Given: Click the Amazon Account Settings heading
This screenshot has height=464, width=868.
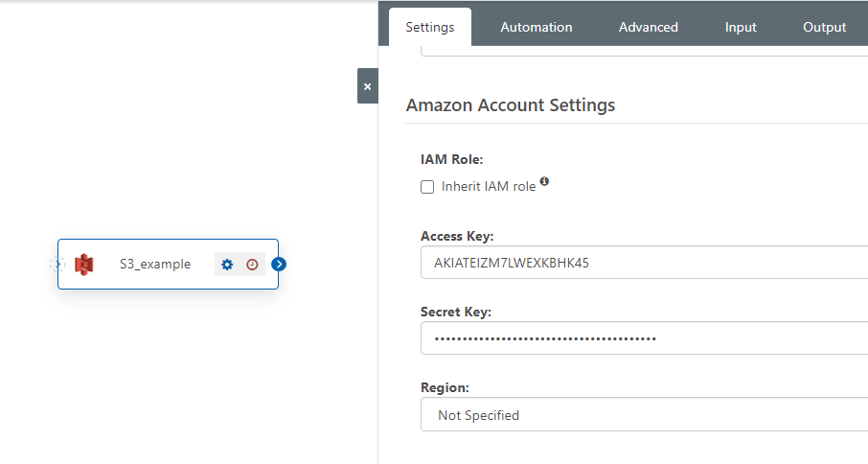Looking at the screenshot, I should 511,105.
